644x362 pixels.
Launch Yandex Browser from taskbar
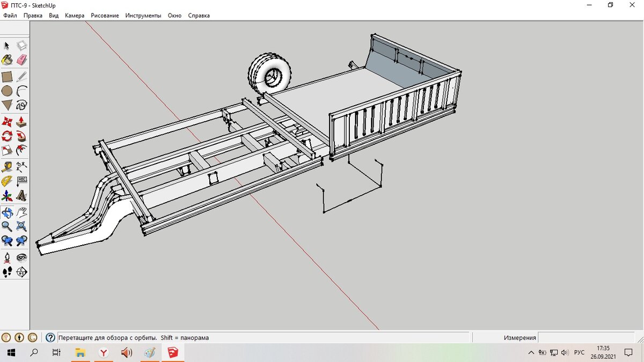(104, 353)
